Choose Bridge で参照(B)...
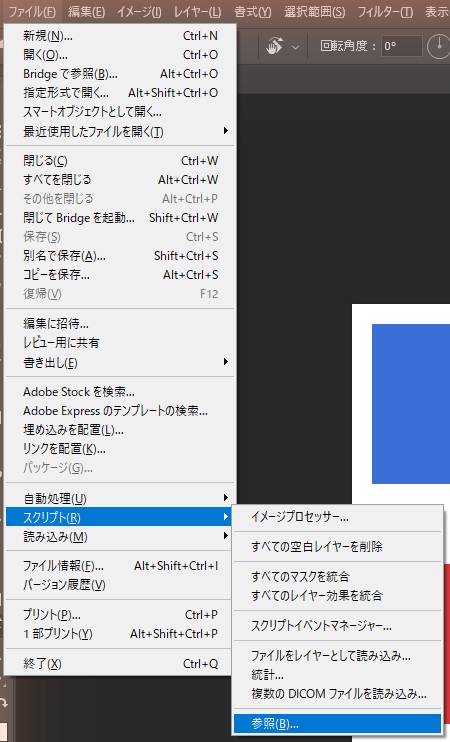The height and width of the screenshot is (742, 450). point(120,73)
